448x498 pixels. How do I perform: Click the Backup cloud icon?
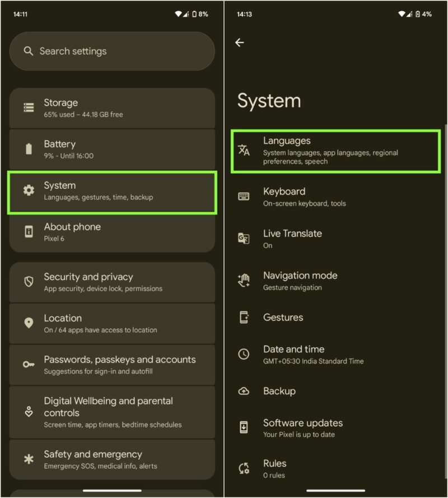[x=244, y=391]
